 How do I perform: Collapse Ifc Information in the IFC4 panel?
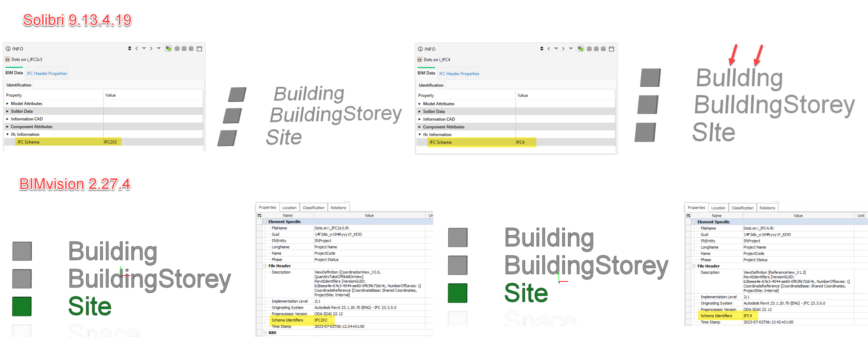point(419,135)
